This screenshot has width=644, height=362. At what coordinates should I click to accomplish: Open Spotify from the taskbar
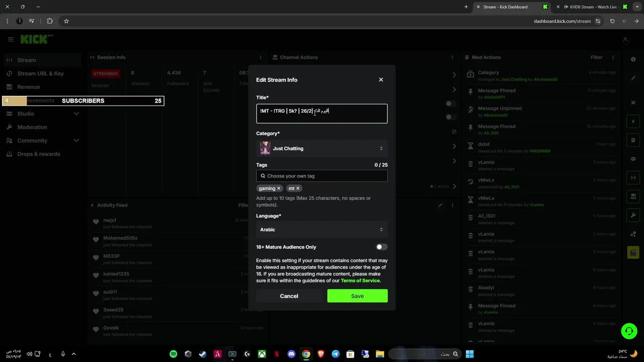[173, 354]
